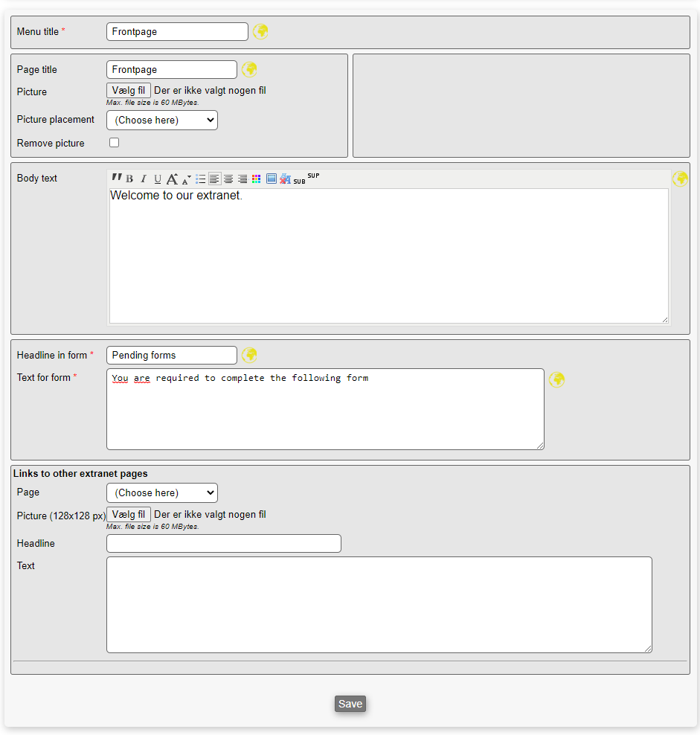Tick the Remove picture checkbox
The height and width of the screenshot is (735, 700).
pyautogui.click(x=114, y=143)
